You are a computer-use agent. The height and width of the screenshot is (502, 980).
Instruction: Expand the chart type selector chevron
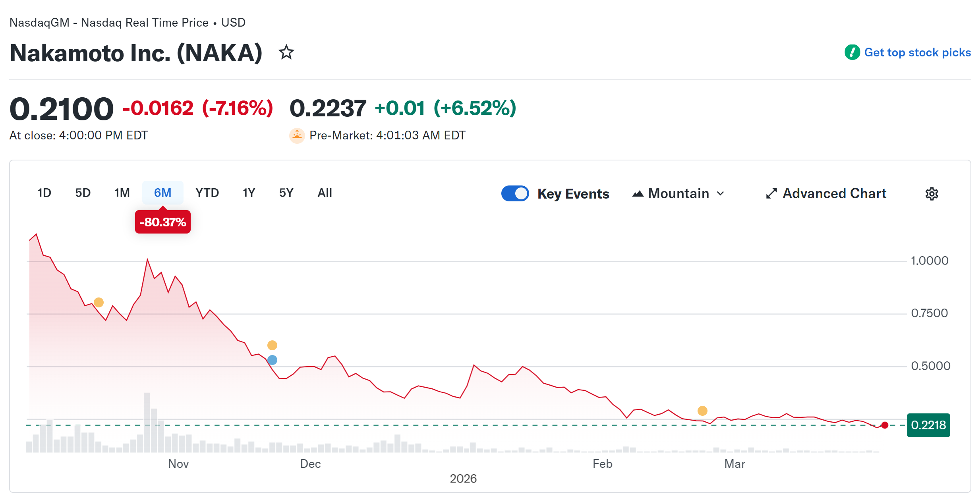[720, 193]
